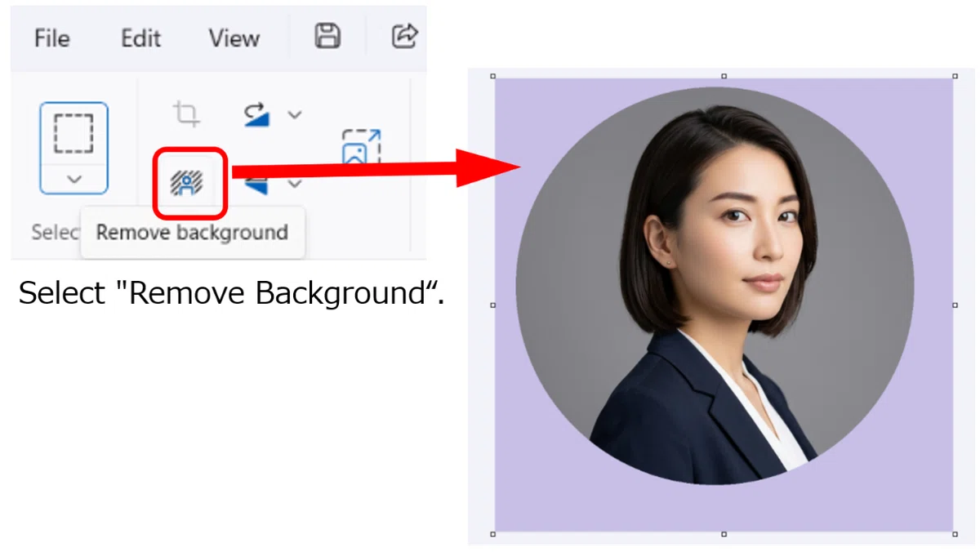Click the dashed-frame picture icon
980x552 pixels.
(x=361, y=147)
